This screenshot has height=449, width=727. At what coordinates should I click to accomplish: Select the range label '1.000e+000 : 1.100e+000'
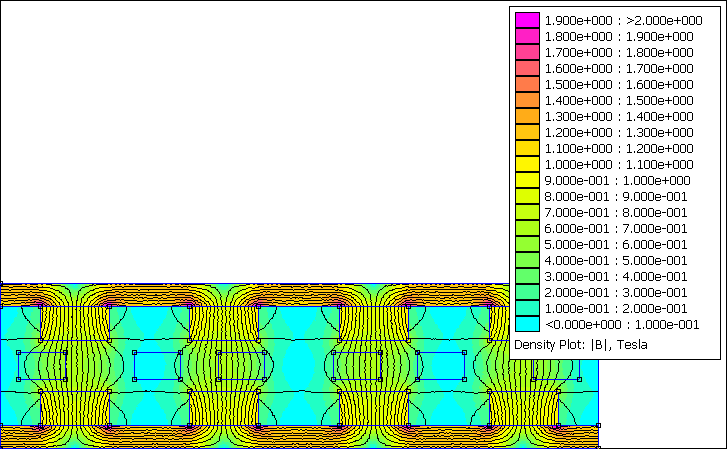[x=619, y=164]
